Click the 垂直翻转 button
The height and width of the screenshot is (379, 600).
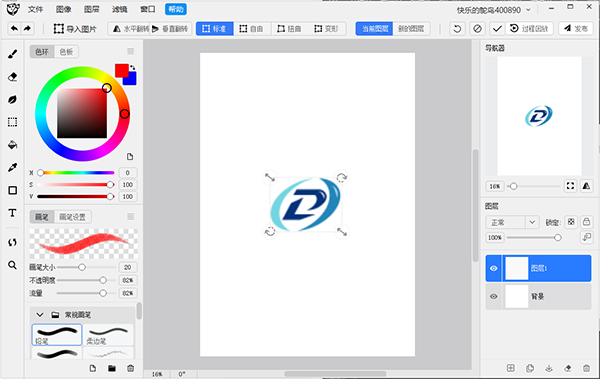[171, 29]
